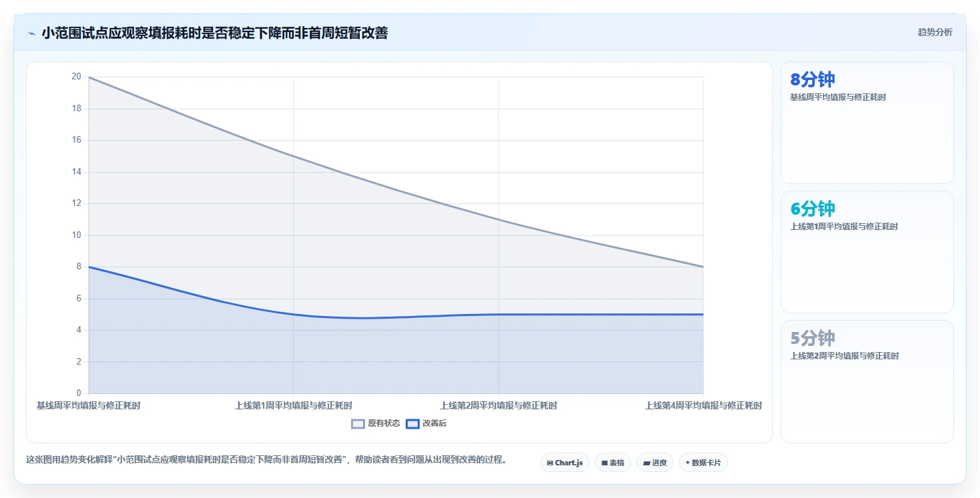
Task: Toggle the 改善后 legend series
Action: click(x=426, y=423)
